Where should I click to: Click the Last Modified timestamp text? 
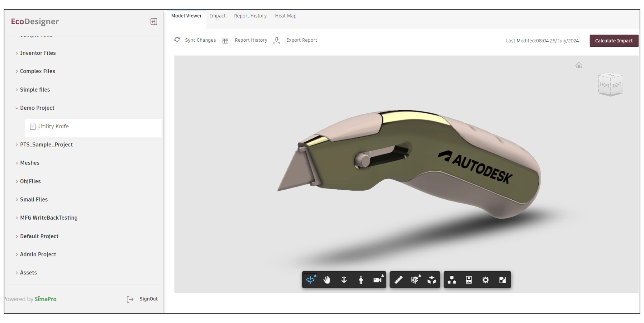point(542,41)
